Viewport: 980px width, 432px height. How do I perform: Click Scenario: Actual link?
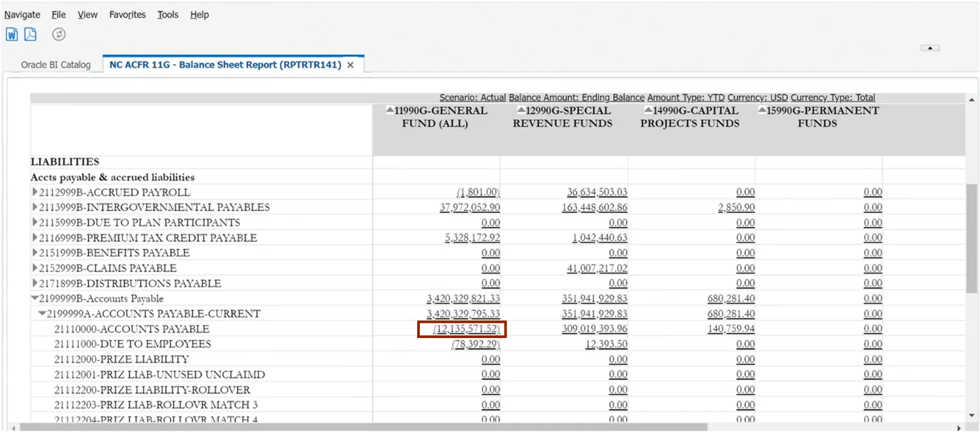click(473, 97)
